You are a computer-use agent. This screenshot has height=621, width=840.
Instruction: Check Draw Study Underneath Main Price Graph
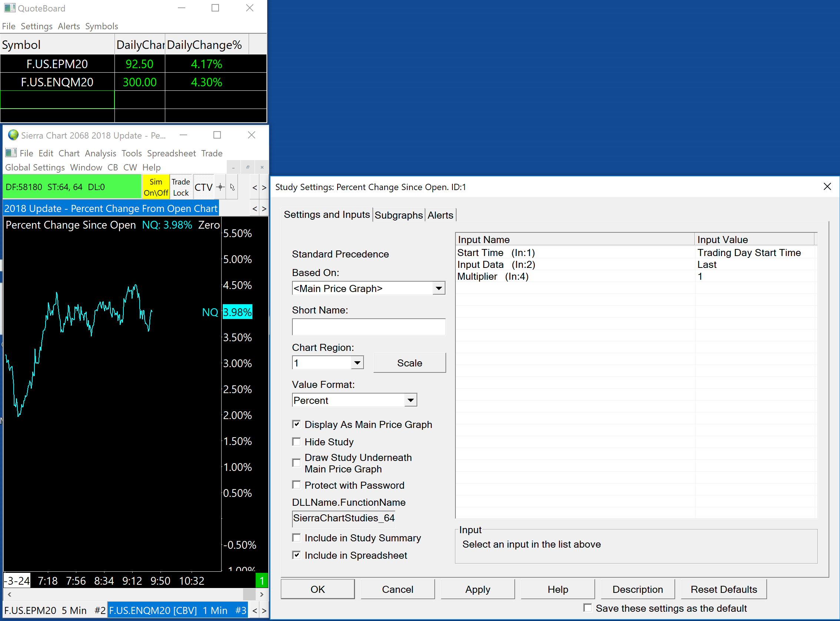click(x=296, y=463)
